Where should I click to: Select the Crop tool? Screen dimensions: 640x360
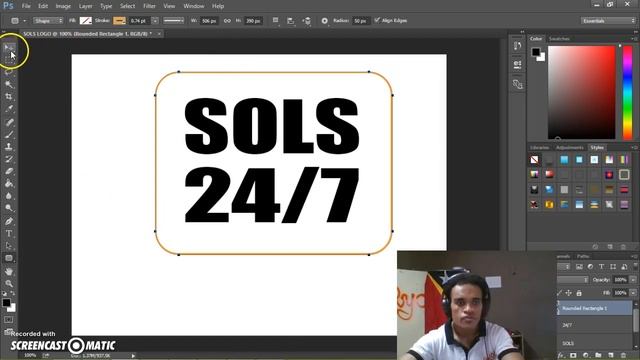[9, 97]
